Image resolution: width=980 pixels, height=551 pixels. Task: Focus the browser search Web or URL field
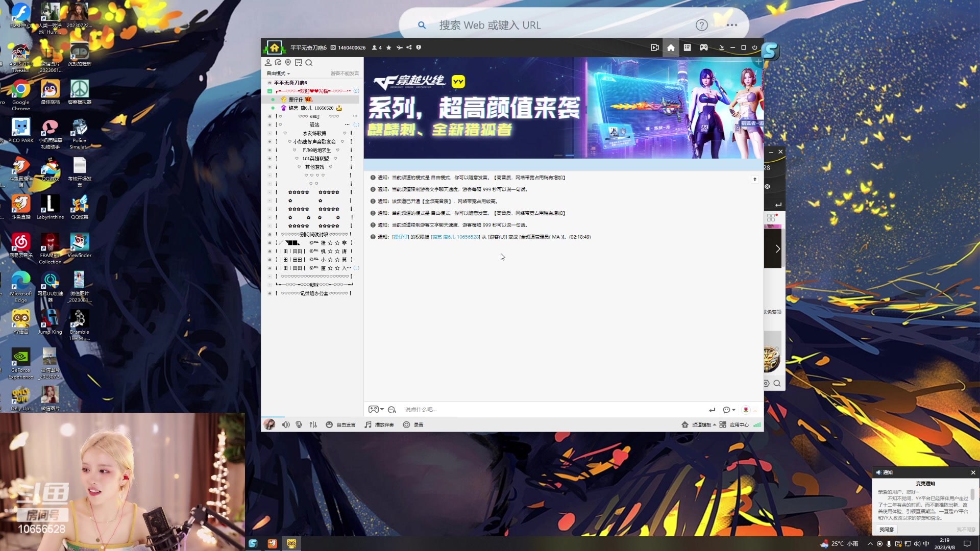(561, 25)
